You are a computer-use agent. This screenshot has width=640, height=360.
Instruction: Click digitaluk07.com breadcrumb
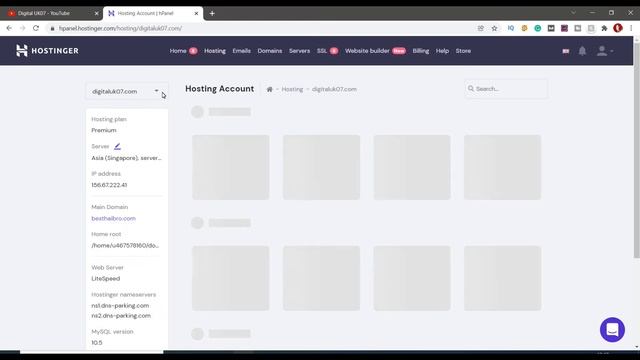click(x=334, y=89)
